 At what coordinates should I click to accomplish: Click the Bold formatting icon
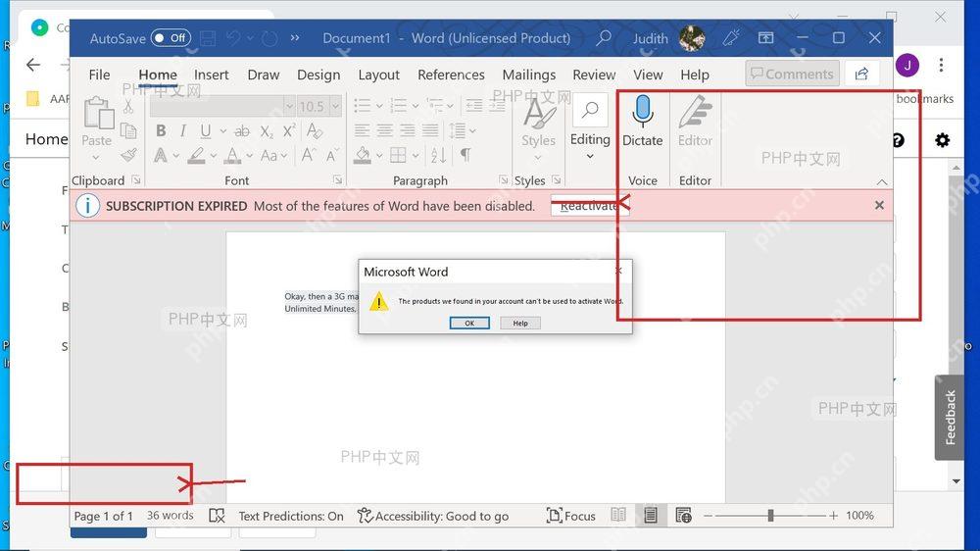(161, 130)
